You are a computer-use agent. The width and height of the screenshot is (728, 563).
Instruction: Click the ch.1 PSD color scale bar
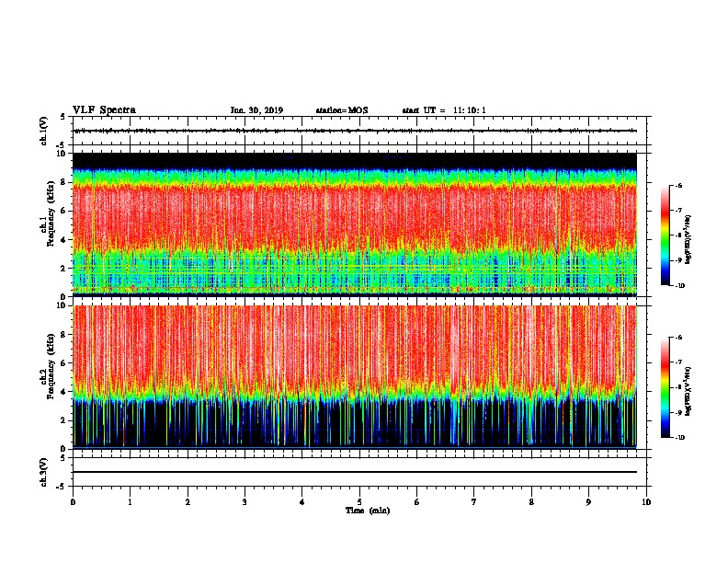coord(665,236)
